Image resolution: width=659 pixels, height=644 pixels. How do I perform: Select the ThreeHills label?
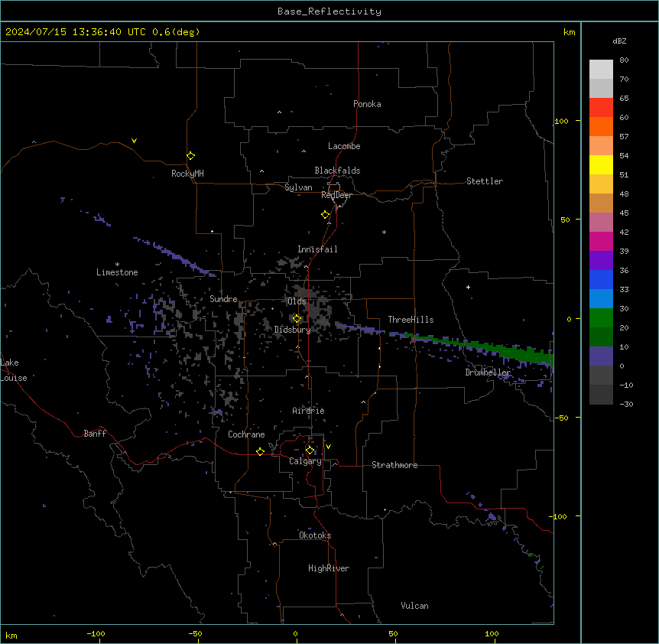click(x=411, y=320)
